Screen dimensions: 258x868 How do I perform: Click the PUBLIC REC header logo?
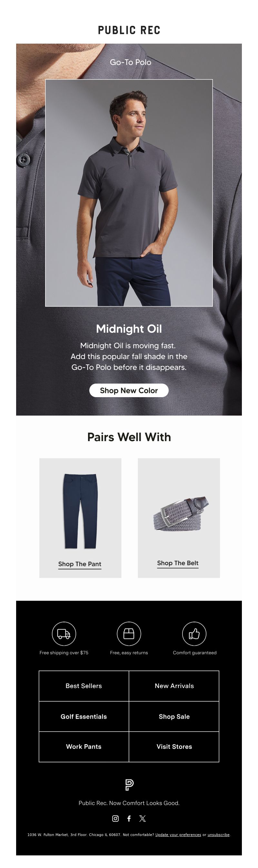coord(129,30)
